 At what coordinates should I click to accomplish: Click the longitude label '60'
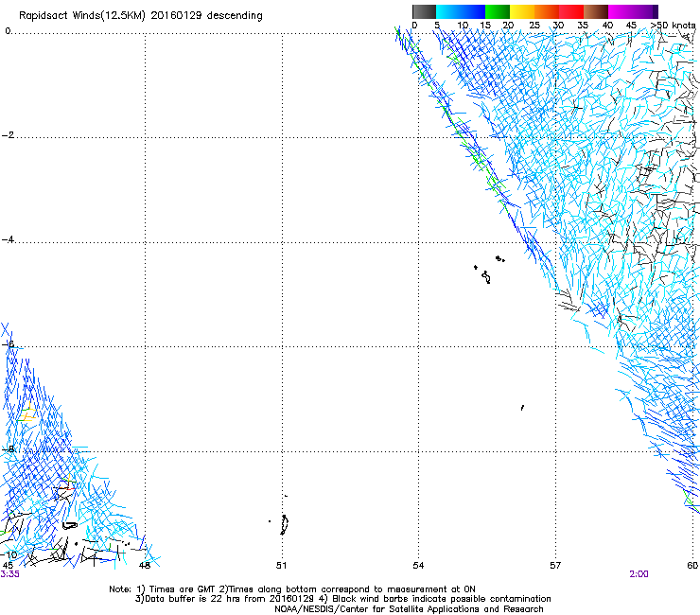point(692,566)
